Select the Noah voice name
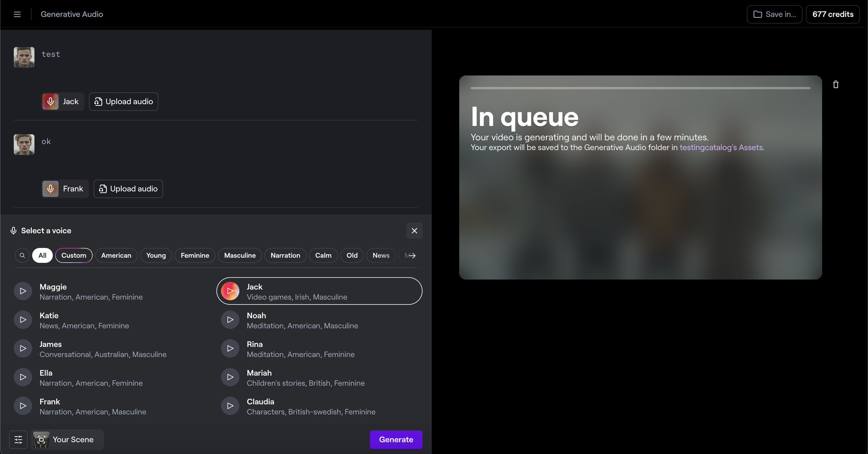Image resolution: width=868 pixels, height=454 pixels. pyautogui.click(x=256, y=316)
